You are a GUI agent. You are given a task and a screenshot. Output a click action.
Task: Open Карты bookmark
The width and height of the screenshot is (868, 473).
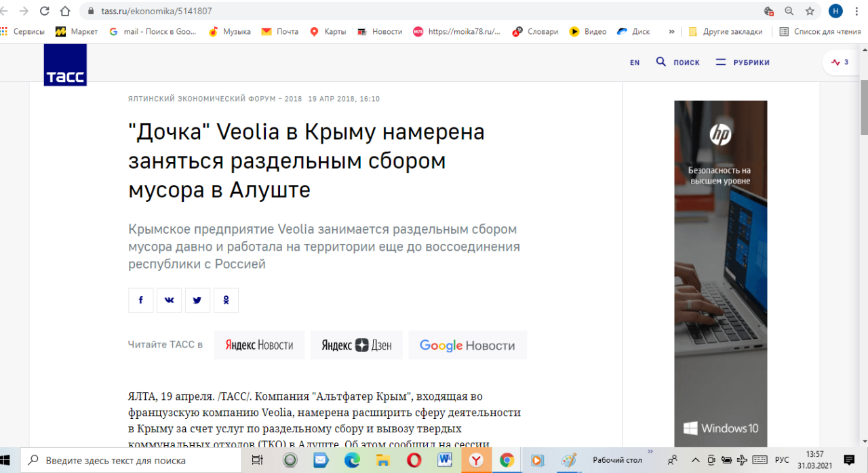coord(328,31)
